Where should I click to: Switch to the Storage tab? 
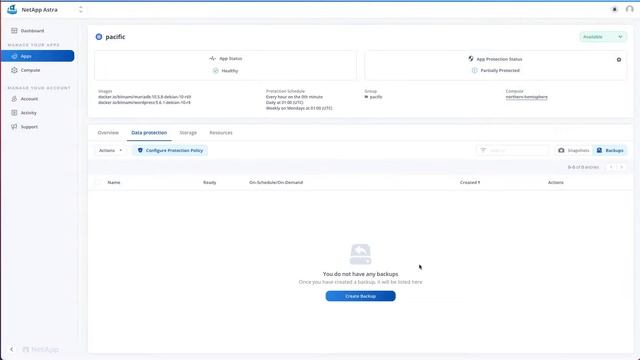tap(188, 133)
